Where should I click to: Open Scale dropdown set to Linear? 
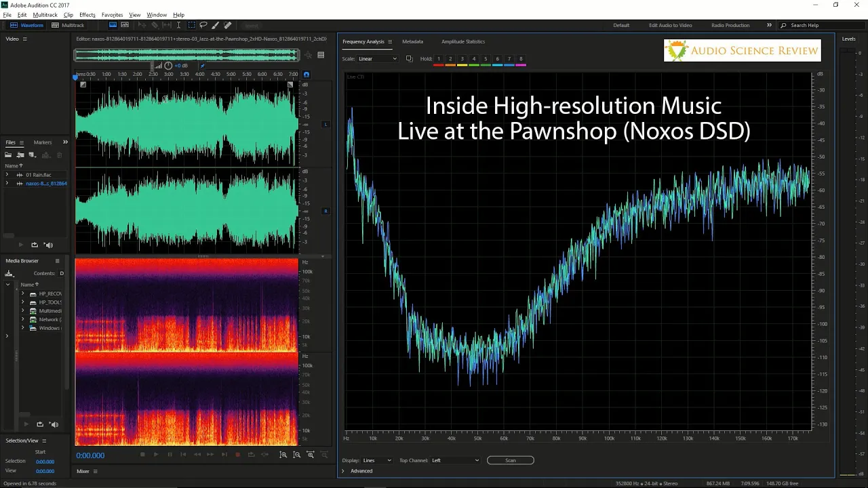378,59
